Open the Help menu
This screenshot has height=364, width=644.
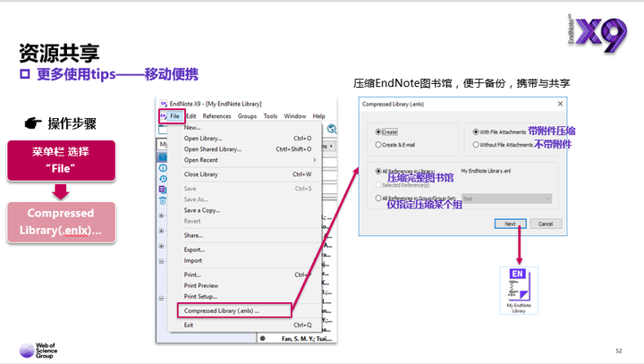click(318, 116)
